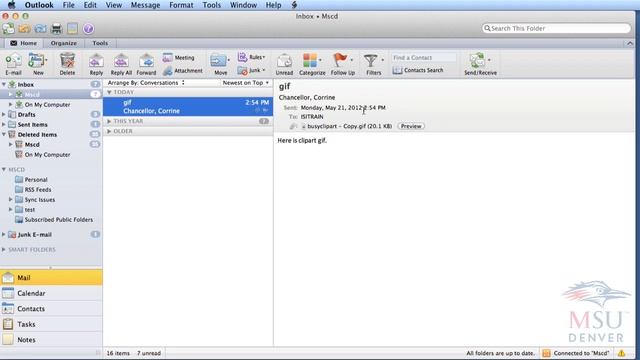
Task: Switch to Calendar view
Action: (x=51, y=293)
